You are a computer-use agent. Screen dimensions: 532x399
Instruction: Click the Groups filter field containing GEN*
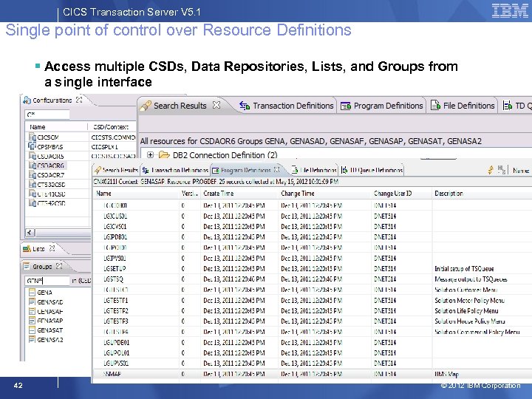pos(47,281)
